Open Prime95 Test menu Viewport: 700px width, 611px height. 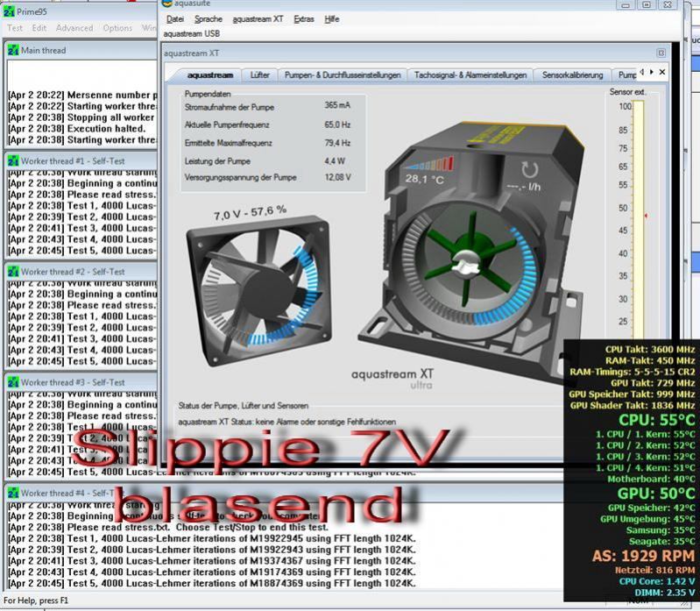pos(15,28)
